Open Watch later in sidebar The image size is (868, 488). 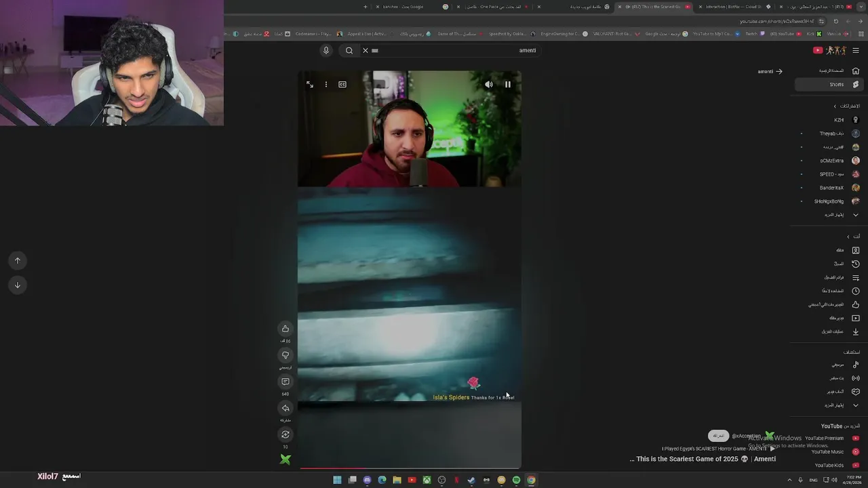point(829,291)
